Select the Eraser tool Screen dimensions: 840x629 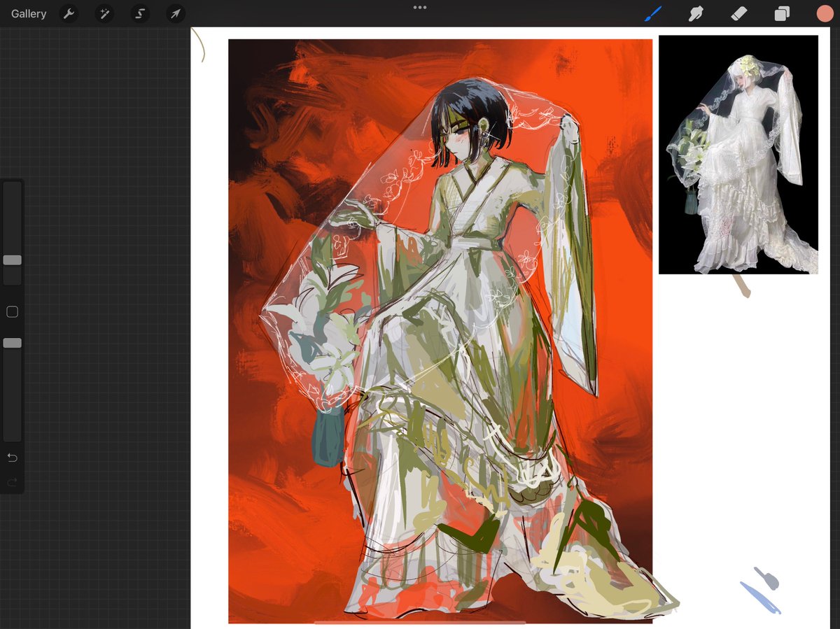[x=739, y=13]
